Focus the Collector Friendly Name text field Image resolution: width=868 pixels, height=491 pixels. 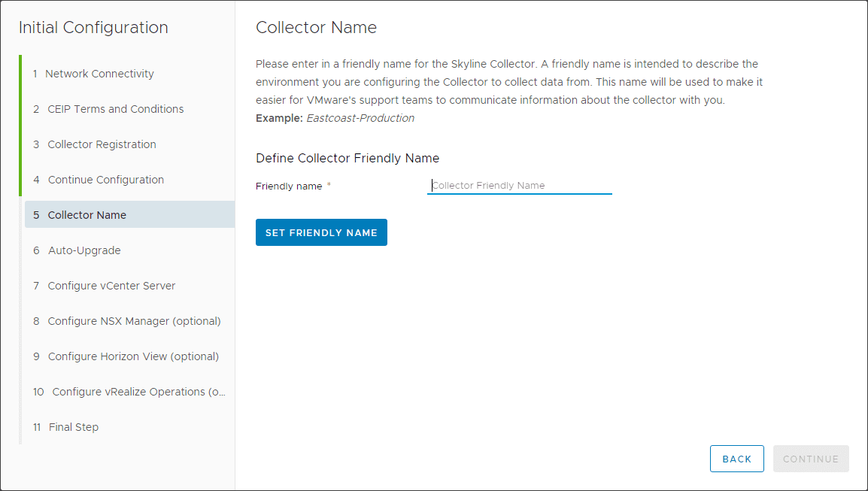(x=519, y=186)
